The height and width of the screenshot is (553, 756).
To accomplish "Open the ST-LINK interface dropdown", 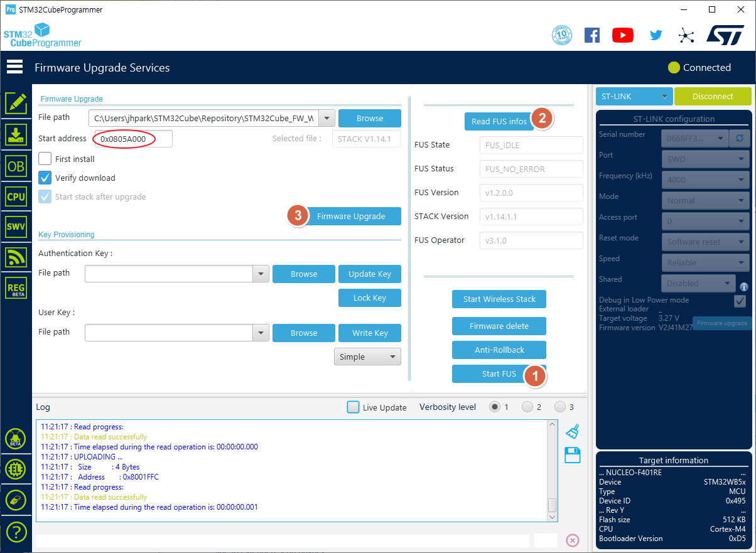I will 634,96.
